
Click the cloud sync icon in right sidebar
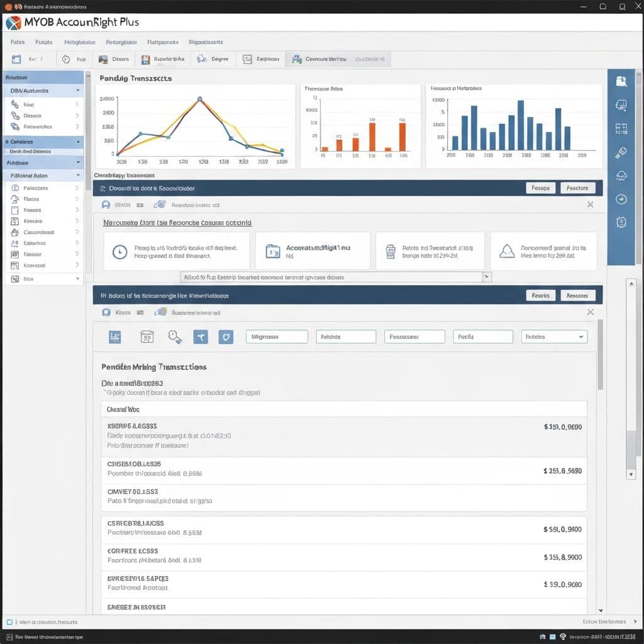[x=621, y=174]
